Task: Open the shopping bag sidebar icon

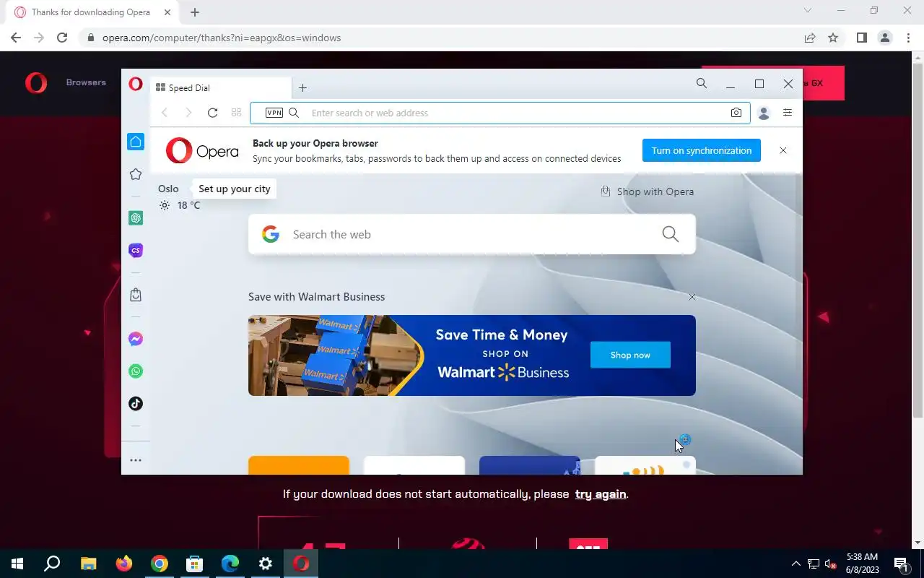Action: tap(136, 295)
